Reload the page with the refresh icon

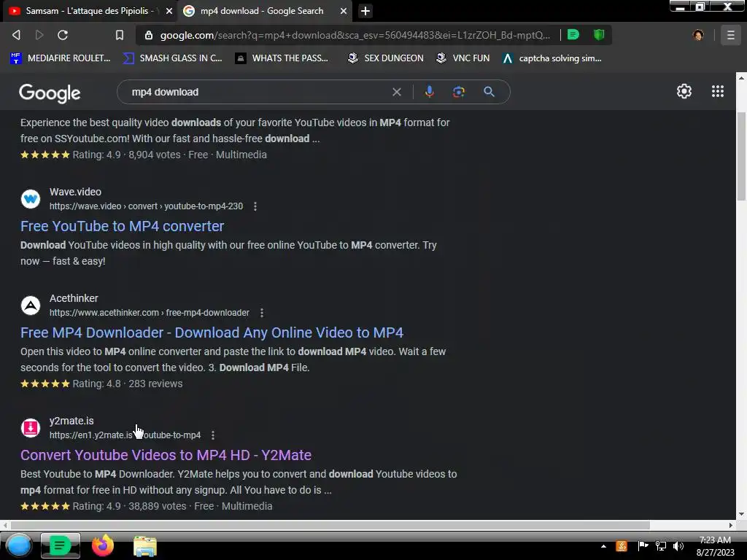(63, 35)
